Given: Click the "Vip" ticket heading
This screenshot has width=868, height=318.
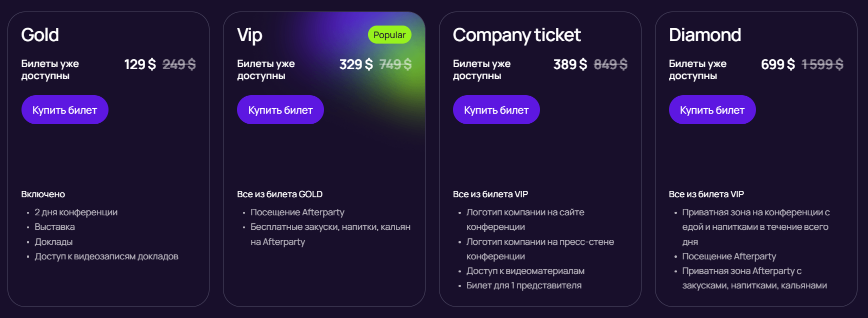Looking at the screenshot, I should [x=249, y=35].
